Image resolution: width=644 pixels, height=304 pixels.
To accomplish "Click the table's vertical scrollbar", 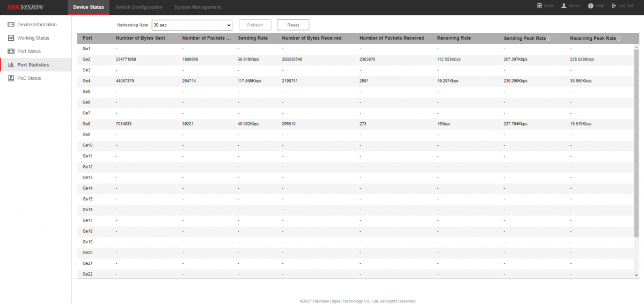I will click(x=636, y=139).
